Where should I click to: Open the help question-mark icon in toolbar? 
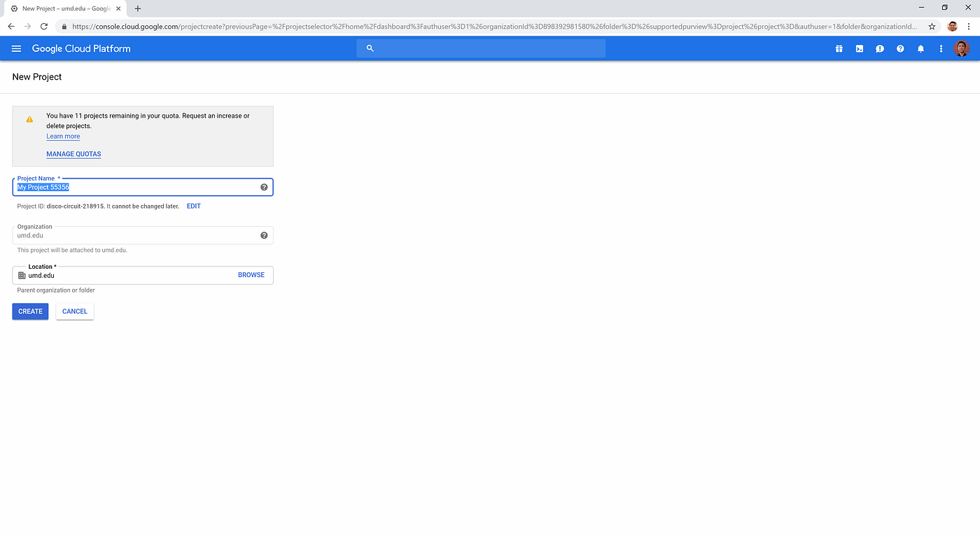[900, 48]
